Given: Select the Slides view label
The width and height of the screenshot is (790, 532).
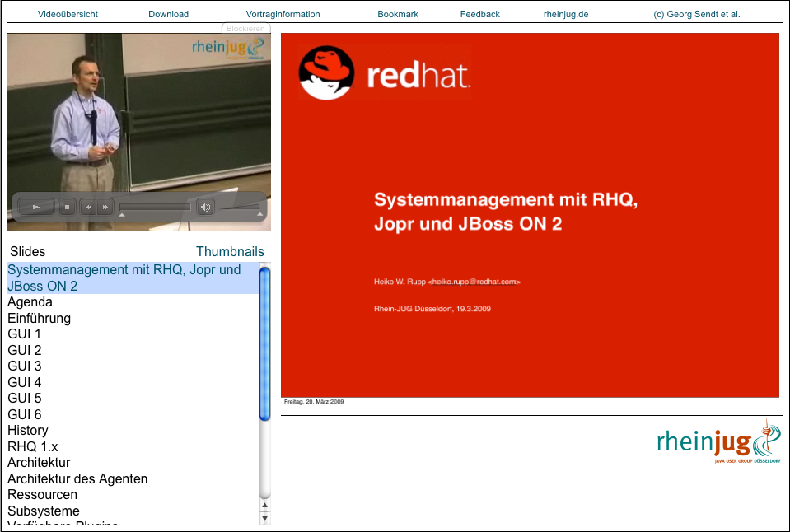Looking at the screenshot, I should 28,251.
